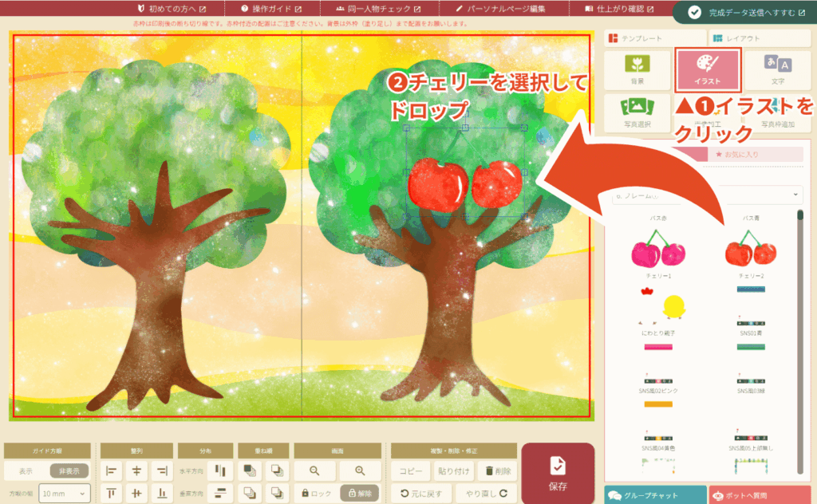Open the テンプレート tab
817x504 pixels.
tap(654, 38)
